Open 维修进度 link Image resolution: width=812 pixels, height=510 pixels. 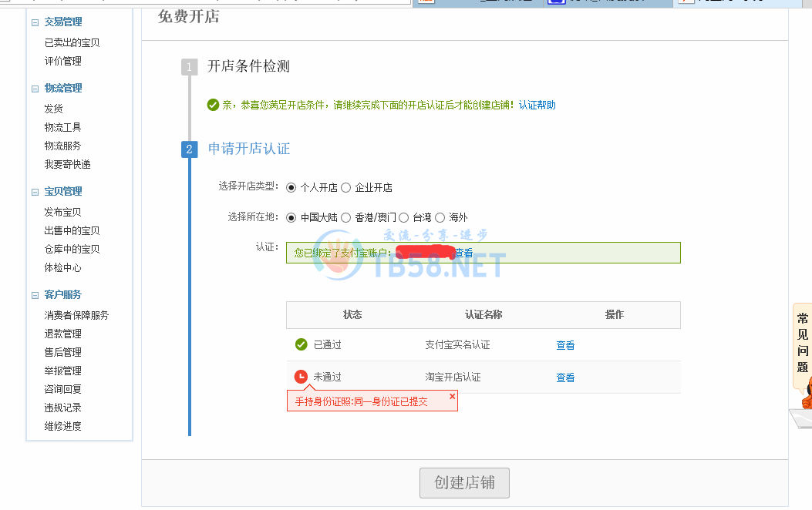click(x=62, y=427)
